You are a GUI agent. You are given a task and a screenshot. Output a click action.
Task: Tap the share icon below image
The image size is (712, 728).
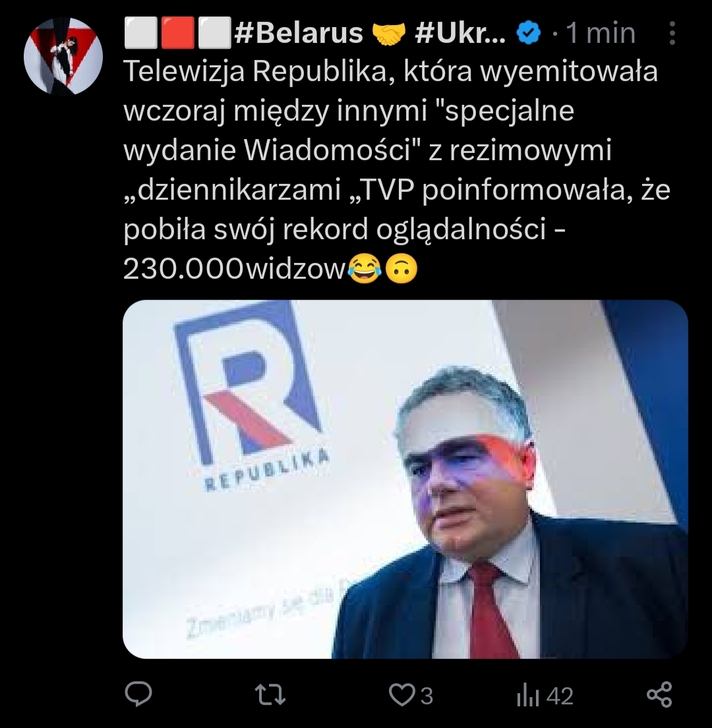point(659,694)
